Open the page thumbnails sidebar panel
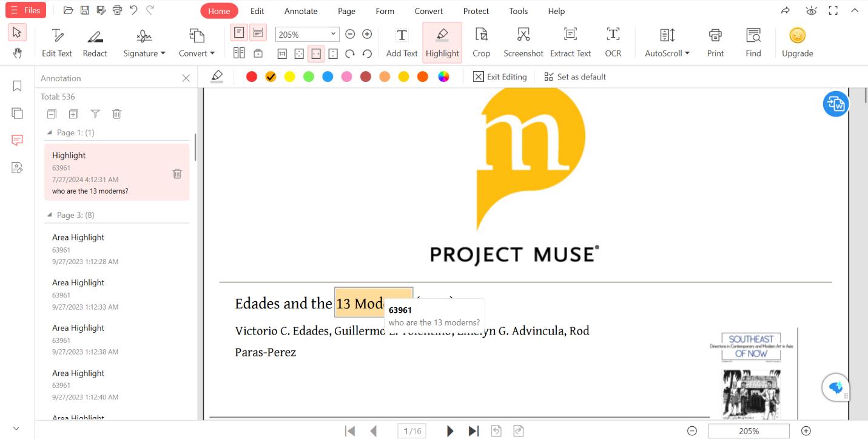 (17, 113)
